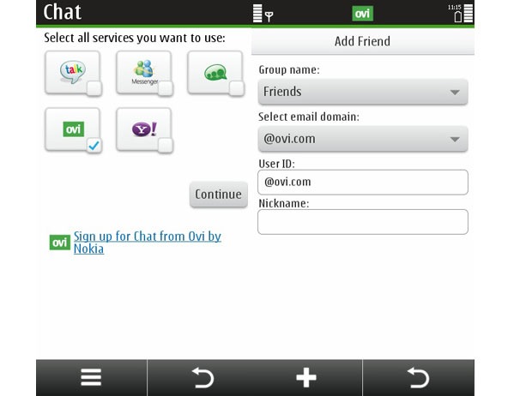Screen dimensions: 532x396
Task: Tick the green chat bubbles checkbox
Action: click(237, 88)
